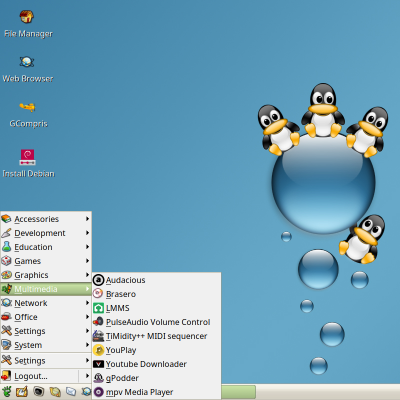
Task: Expand the arrow beside Logout...
Action: (87, 376)
